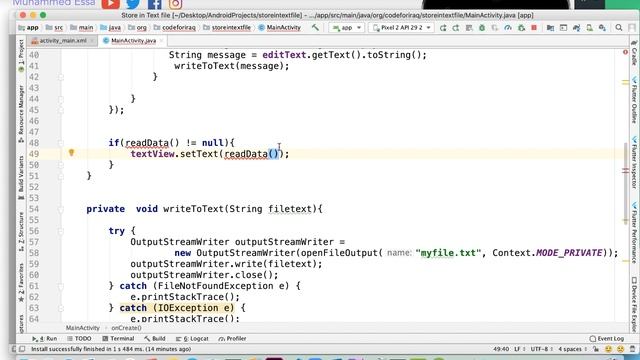The image size is (640, 360).
Task: Open the Build Variants side panel
Action: 21,178
